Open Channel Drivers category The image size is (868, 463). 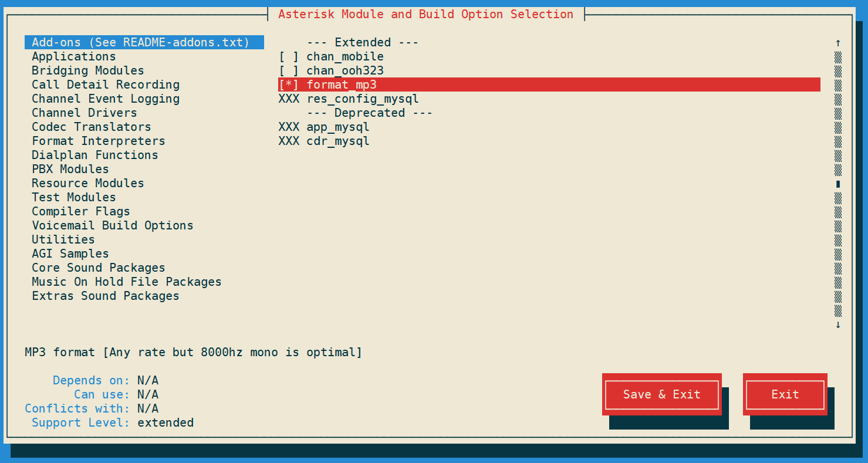coord(85,113)
